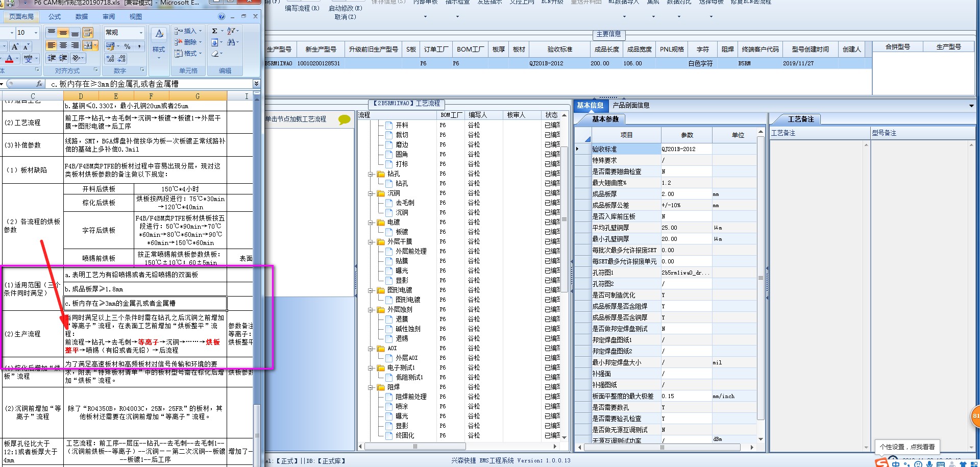Open find and select binoculars icon

(x=231, y=42)
